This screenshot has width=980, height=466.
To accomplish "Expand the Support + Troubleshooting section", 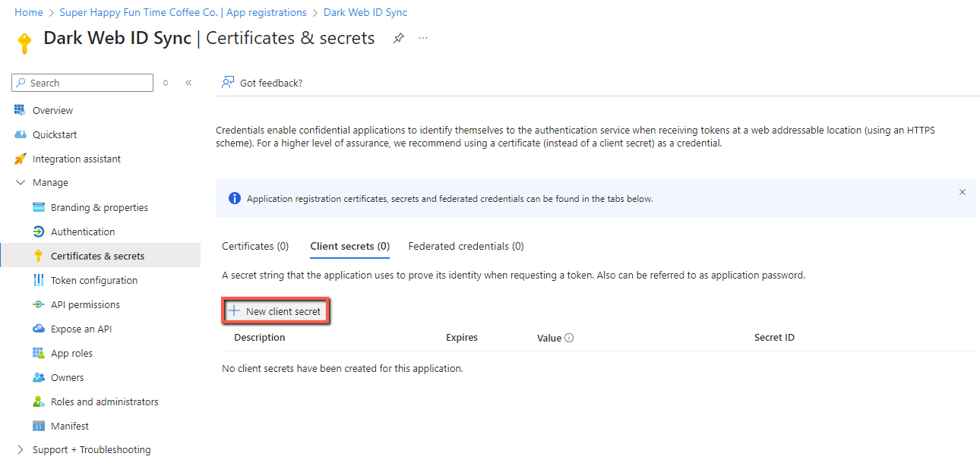I will tap(21, 450).
